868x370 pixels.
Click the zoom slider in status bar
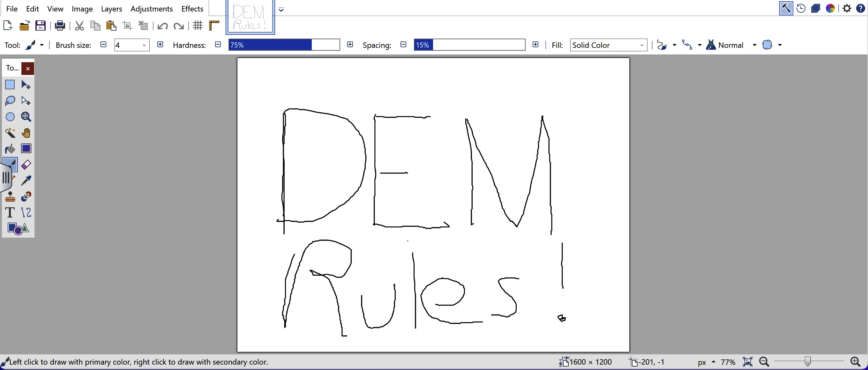tap(807, 362)
